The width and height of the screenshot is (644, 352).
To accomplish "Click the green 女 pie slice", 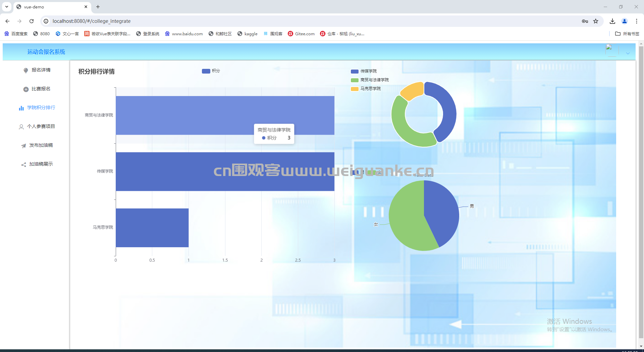I will click(406, 218).
